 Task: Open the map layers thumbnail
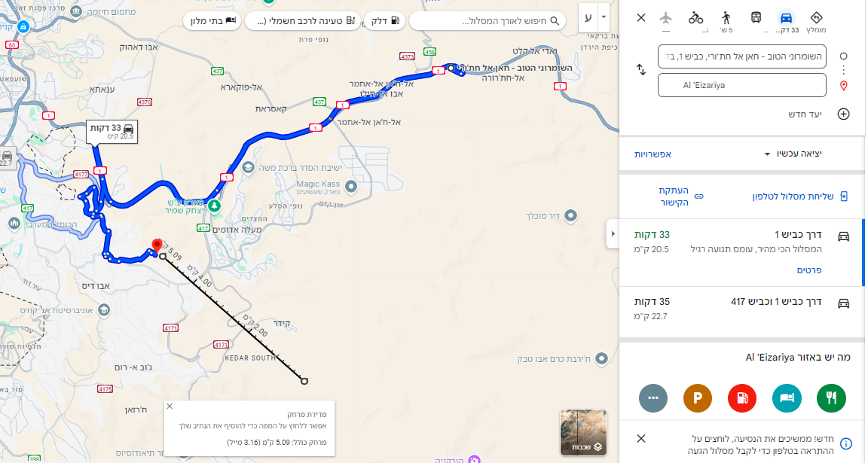583,433
